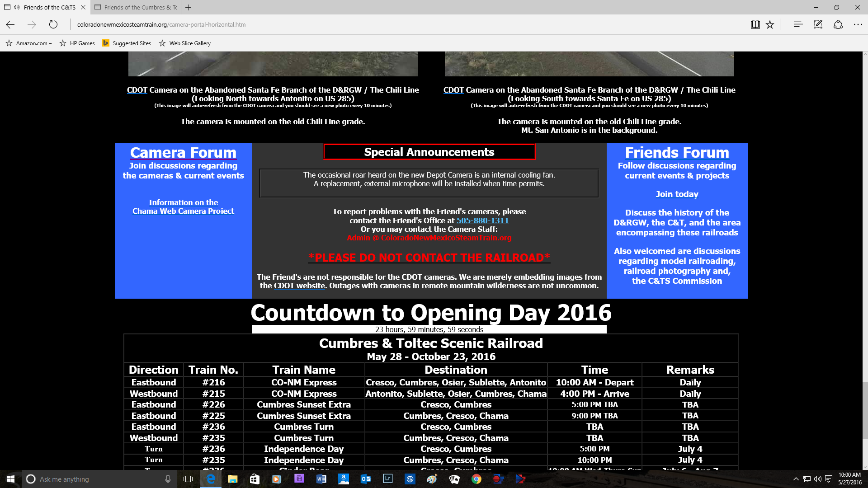Show hidden system tray icons
Viewport: 868px width, 488px height.
(x=796, y=479)
